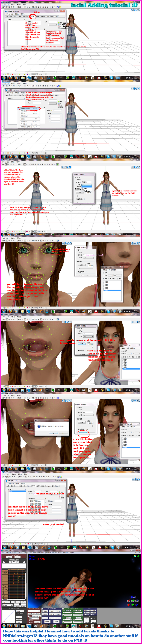Click the reset button in bone manipulation

[x=56, y=622]
